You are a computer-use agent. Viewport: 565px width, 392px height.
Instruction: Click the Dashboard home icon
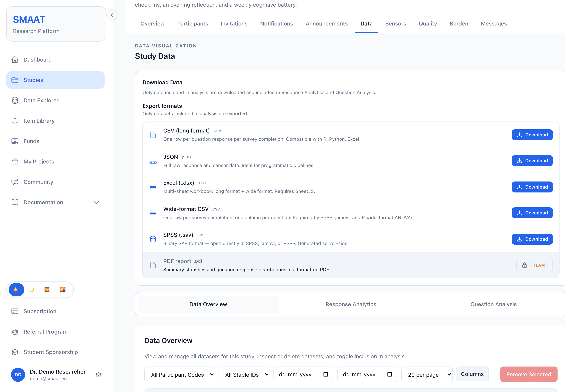point(15,60)
